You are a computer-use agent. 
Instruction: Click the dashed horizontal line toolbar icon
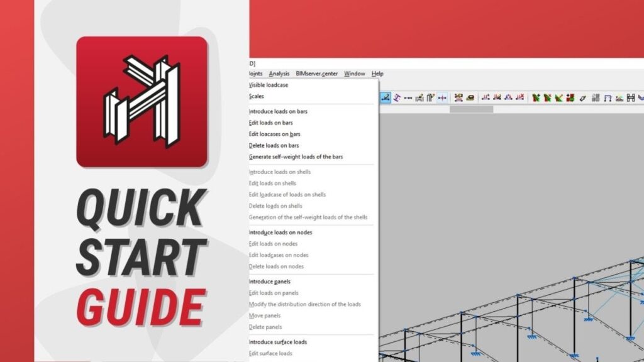click(x=408, y=97)
